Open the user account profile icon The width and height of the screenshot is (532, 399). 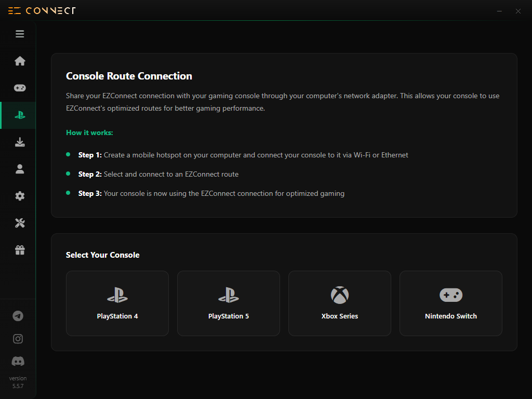pyautogui.click(x=20, y=169)
